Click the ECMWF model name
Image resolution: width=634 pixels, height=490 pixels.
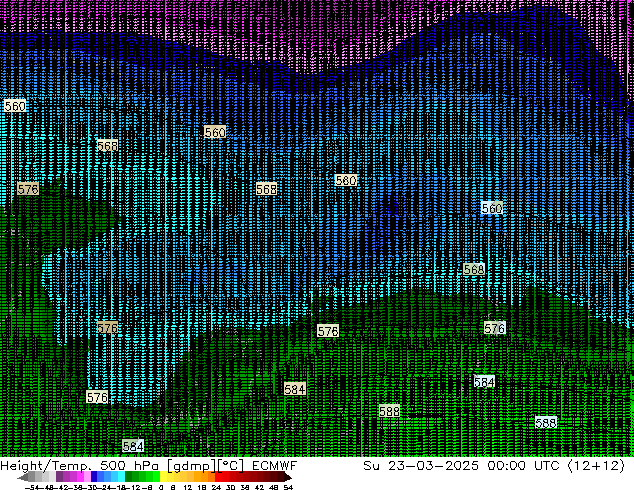click(x=275, y=466)
